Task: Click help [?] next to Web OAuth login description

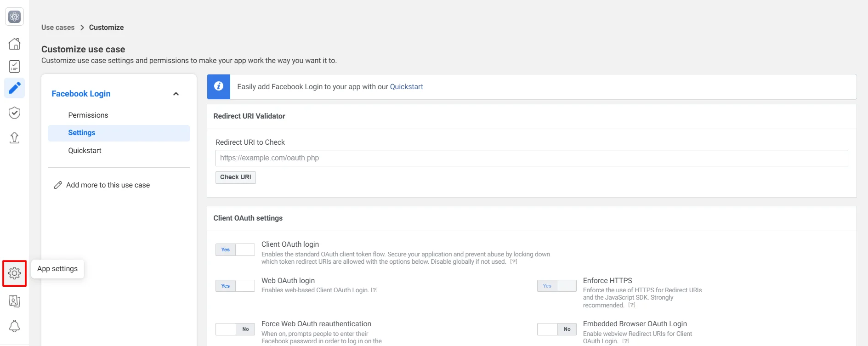Action: (x=374, y=290)
